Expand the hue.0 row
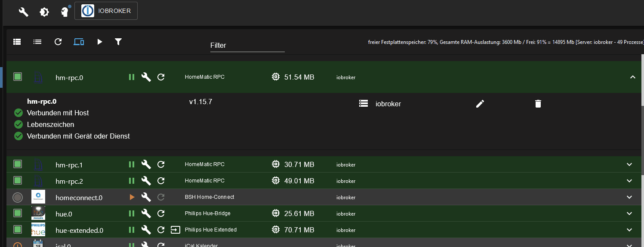 coord(629,213)
